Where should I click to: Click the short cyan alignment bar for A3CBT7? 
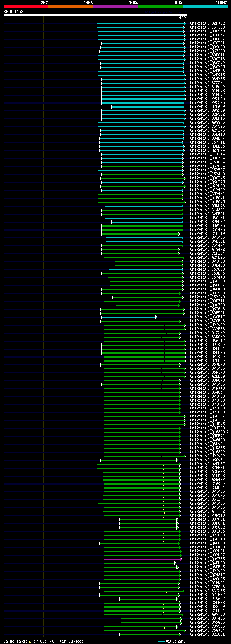click(129, 317)
